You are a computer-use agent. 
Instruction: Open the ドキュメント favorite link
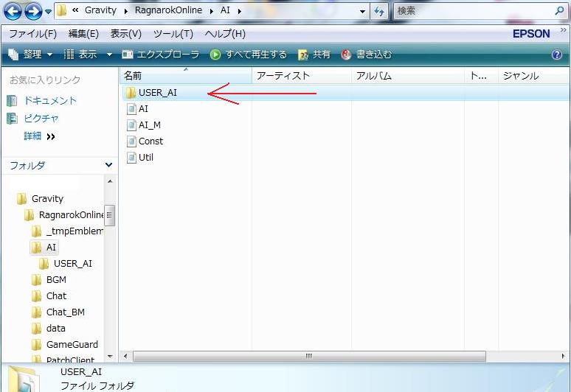pos(42,100)
